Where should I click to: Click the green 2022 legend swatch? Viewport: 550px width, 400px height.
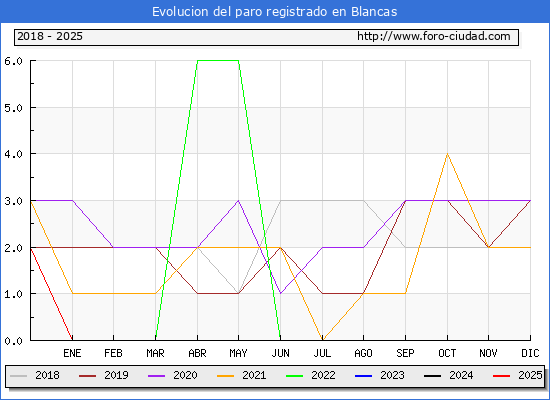(x=295, y=376)
